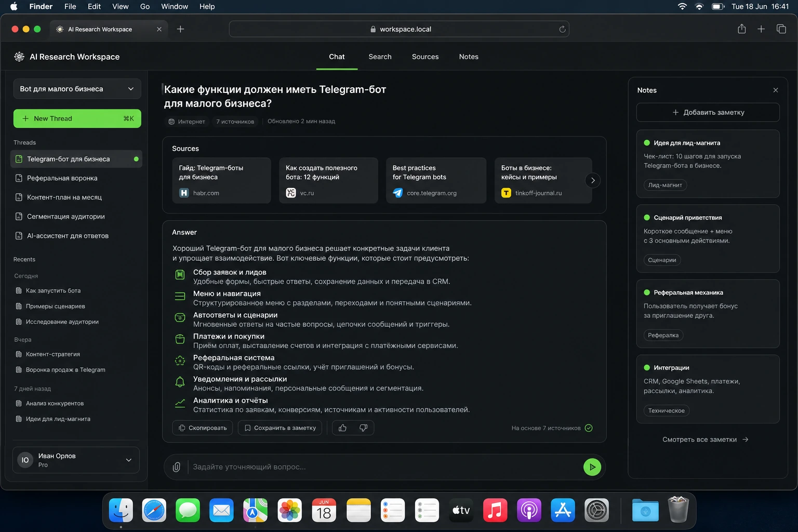
Task: Open the Calendar app in the dock
Action: [324, 510]
